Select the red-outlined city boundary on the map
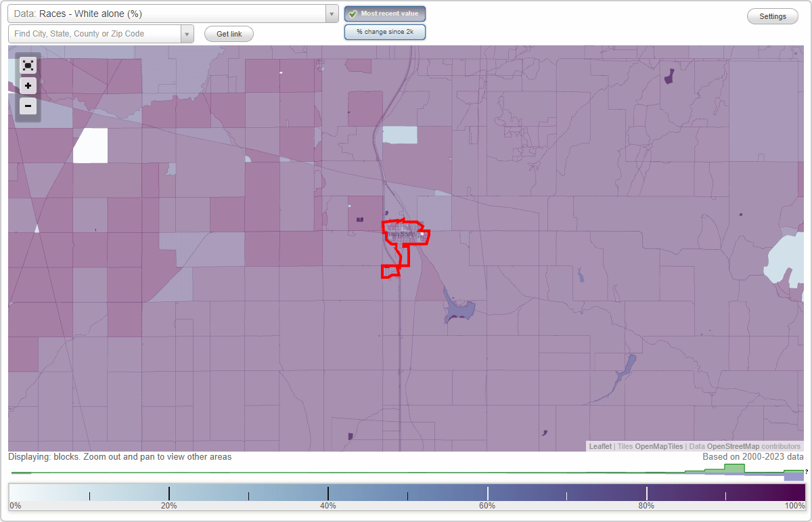Image resolution: width=812 pixels, height=522 pixels. [405, 234]
